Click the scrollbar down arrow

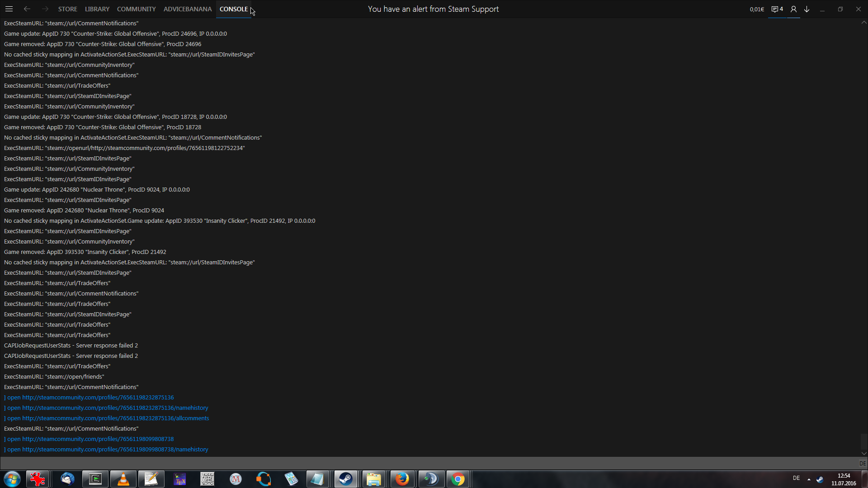(864, 453)
